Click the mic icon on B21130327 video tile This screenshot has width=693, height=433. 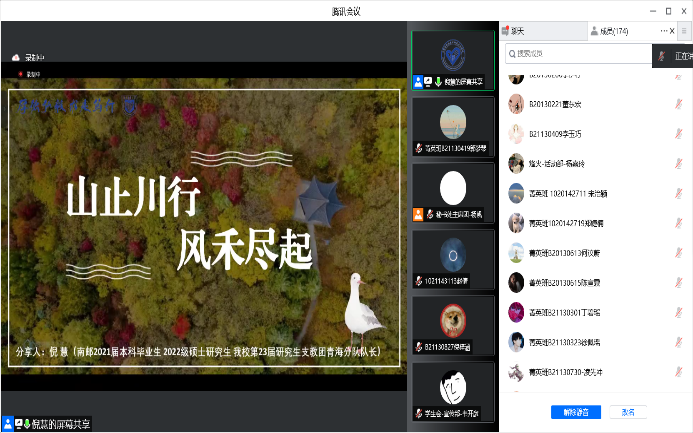click(x=419, y=346)
